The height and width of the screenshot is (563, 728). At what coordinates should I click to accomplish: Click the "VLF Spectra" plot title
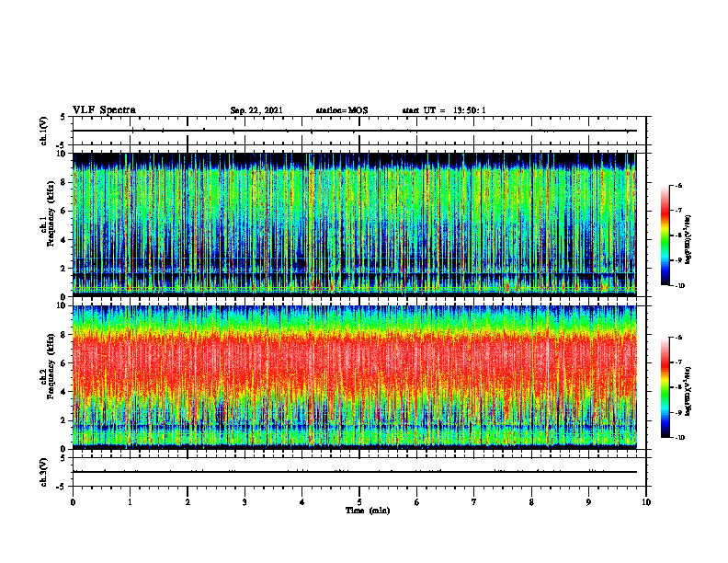[x=104, y=110]
